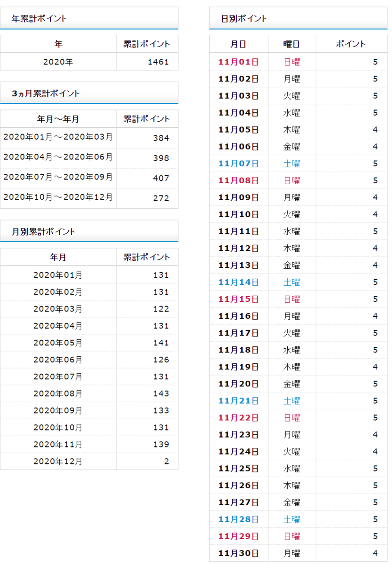
Task: Select the 2020年01月～2020年03月 quarter row
Action: coord(57,138)
